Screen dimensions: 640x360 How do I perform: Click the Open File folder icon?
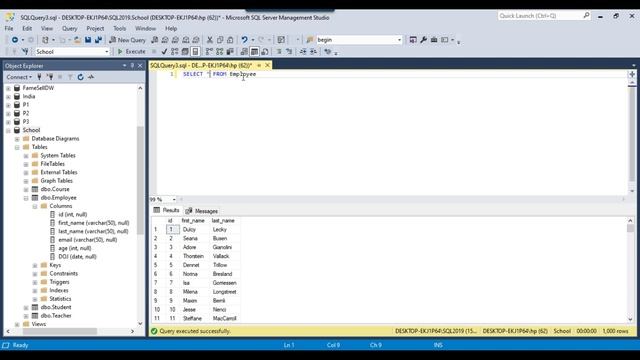(77, 40)
